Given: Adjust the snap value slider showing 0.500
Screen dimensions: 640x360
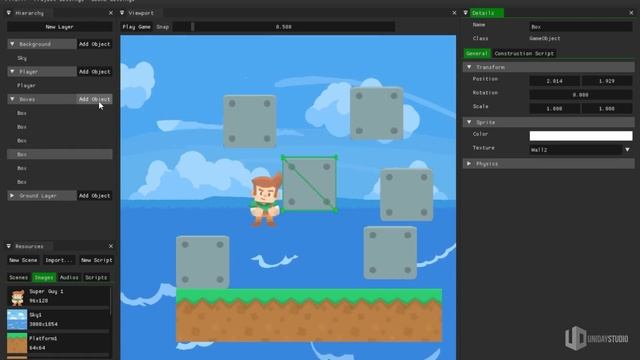Looking at the screenshot, I should (x=284, y=27).
